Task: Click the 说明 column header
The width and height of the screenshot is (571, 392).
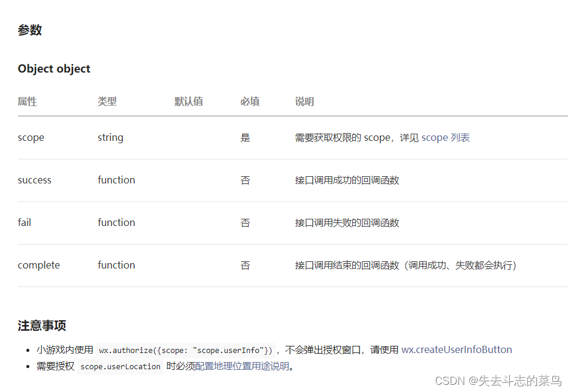Action: coord(304,102)
